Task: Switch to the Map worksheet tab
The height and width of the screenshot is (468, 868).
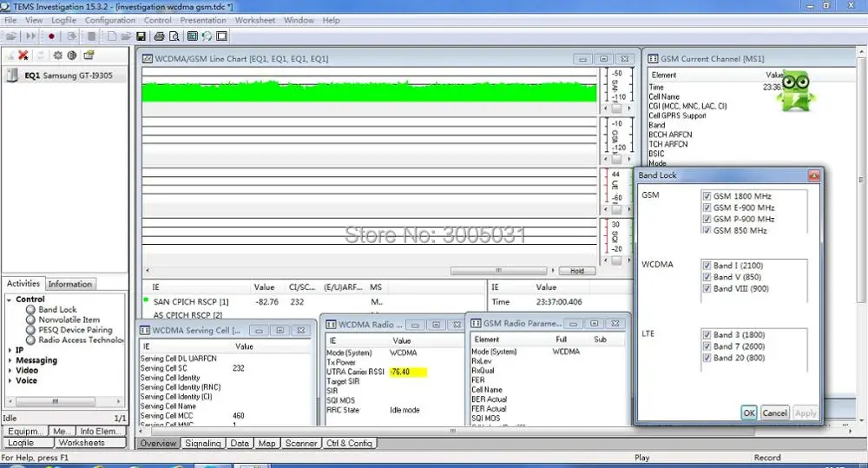Action: click(x=266, y=443)
